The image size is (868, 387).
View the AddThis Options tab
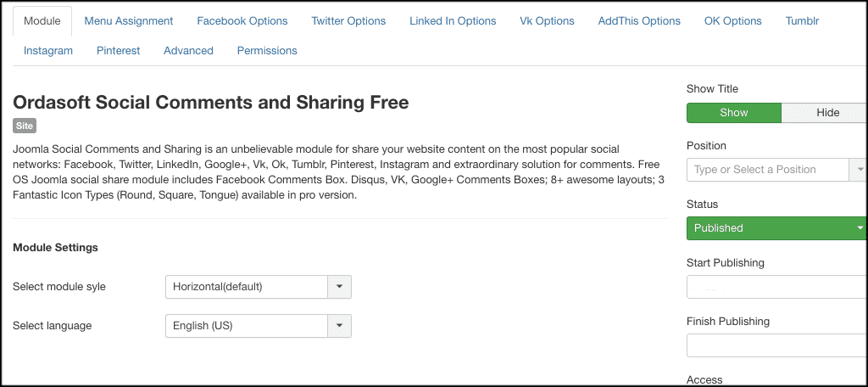coord(639,21)
